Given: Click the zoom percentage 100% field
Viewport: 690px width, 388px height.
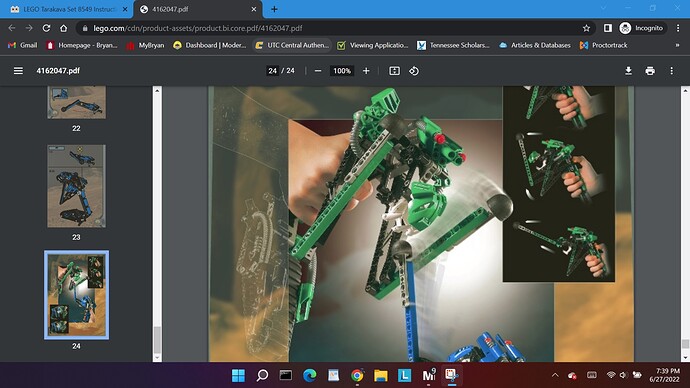Looking at the screenshot, I should click(342, 71).
